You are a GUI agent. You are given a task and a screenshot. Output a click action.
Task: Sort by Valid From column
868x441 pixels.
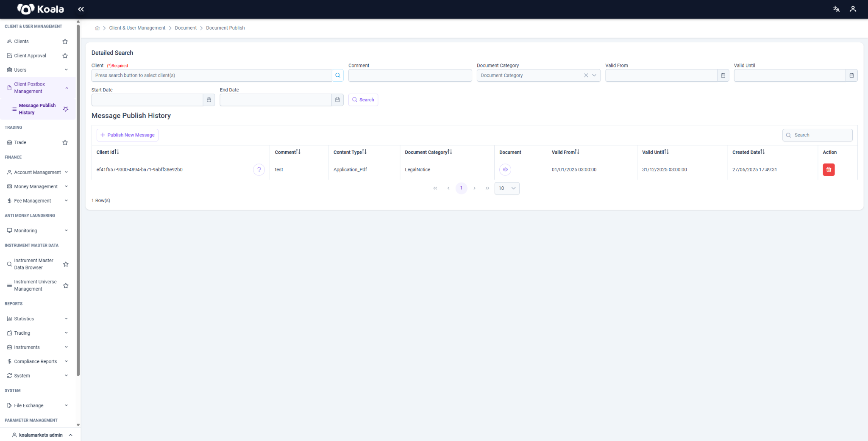(577, 152)
